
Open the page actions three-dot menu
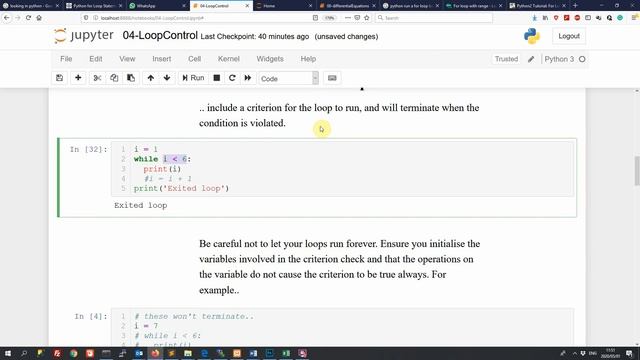tap(347, 18)
